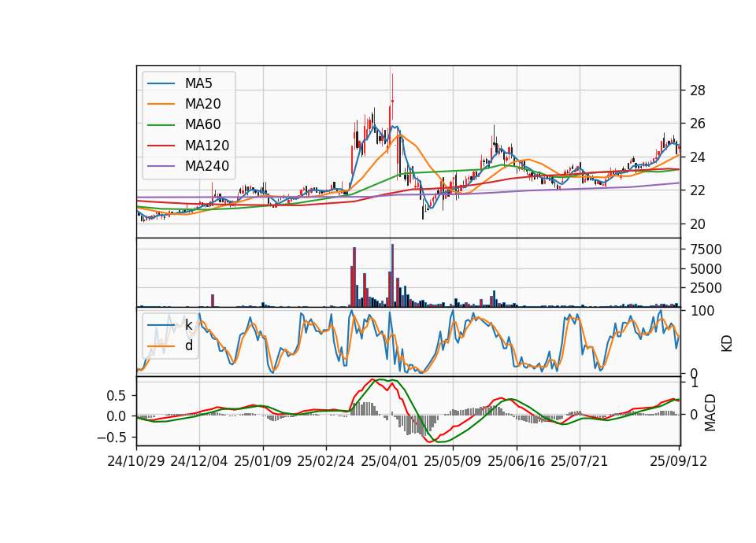Click the 25/01/09 date label
Screen dimensions: 756x543
pyautogui.click(x=263, y=462)
